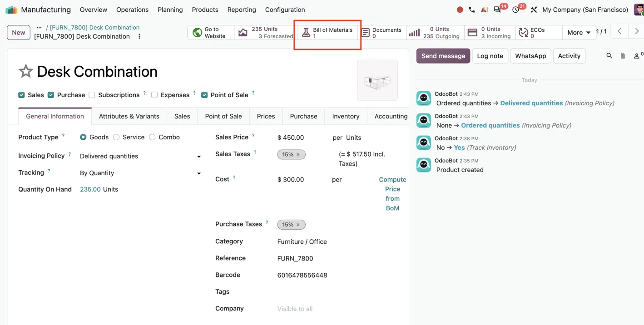Open the user avatar menu
The width and height of the screenshot is (644, 325).
pos(639,10)
